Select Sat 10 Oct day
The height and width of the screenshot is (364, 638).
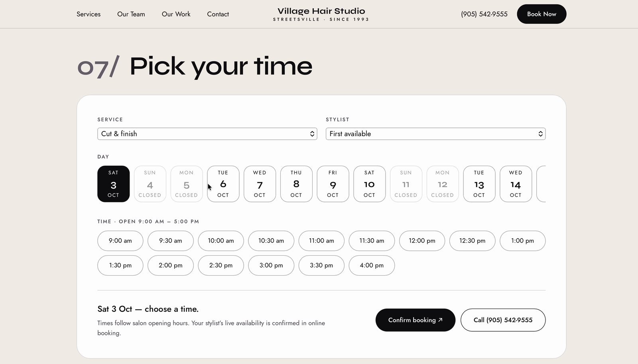tap(369, 184)
